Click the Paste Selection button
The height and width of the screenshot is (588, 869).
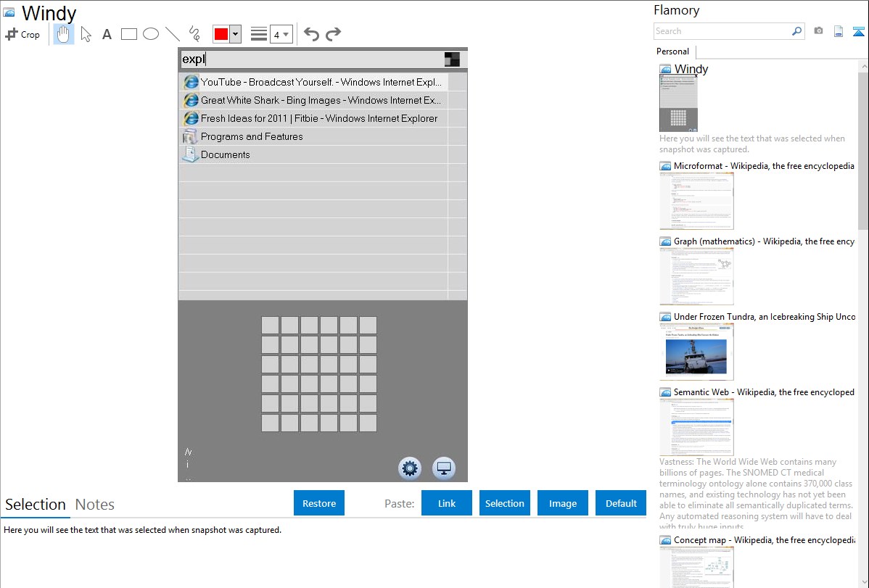coord(504,502)
